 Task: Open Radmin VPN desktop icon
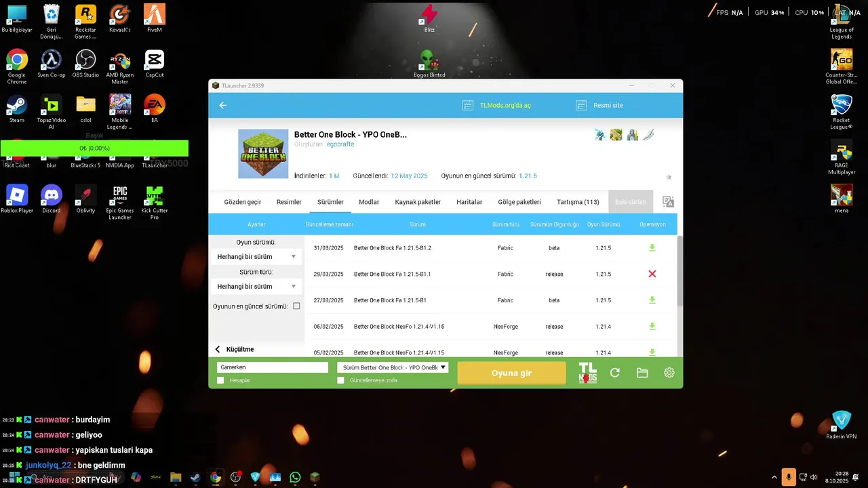(842, 425)
